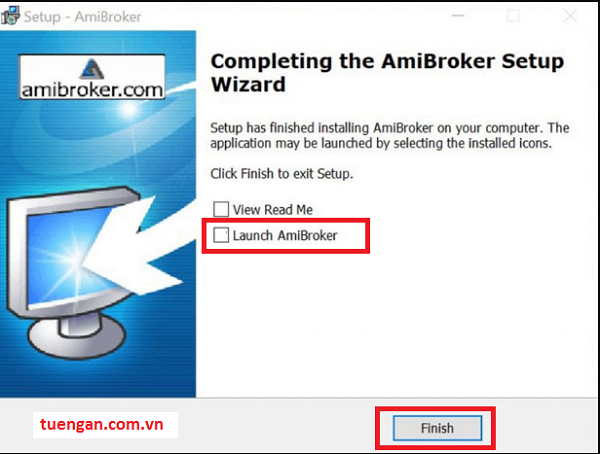Image resolution: width=600 pixels, height=454 pixels.
Task: Tick the Launch AmiBroker checkbox
Action: [221, 235]
